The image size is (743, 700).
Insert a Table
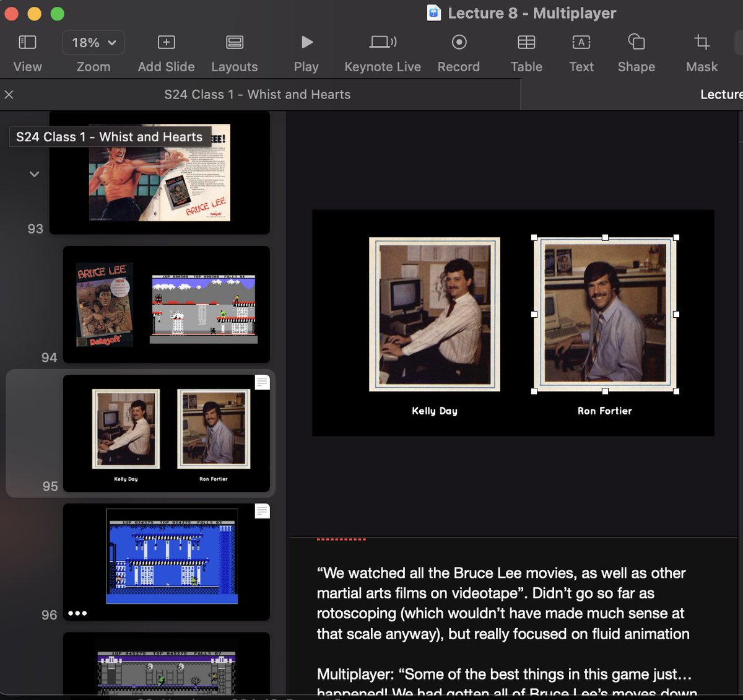click(x=526, y=43)
